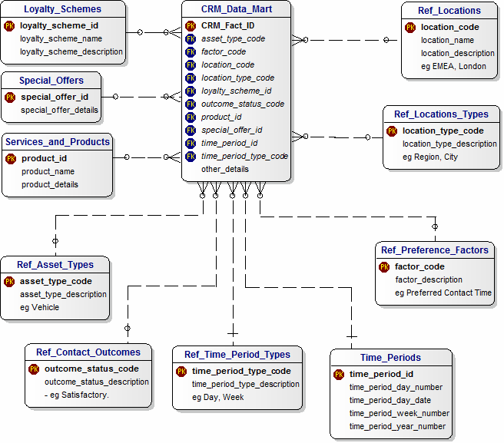504x443 pixels.
Task: Click the FK icon beside factor_code
Action: pos(191,52)
